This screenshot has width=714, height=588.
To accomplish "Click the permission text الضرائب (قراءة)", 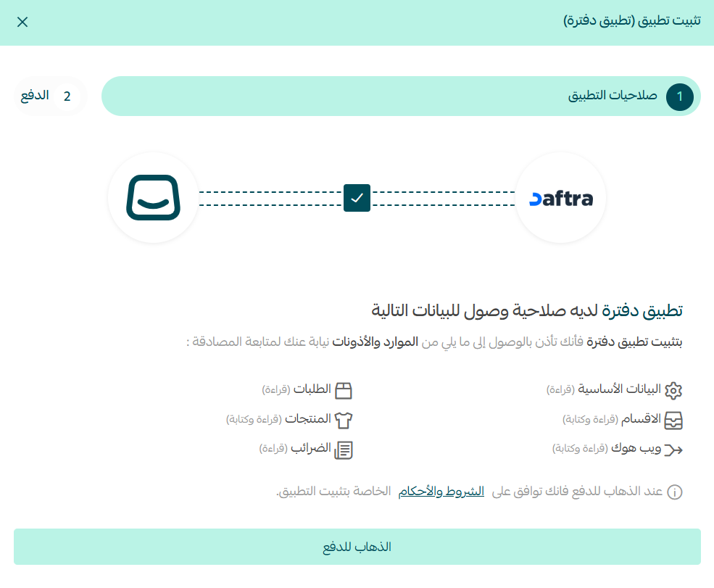I will pos(295,448).
